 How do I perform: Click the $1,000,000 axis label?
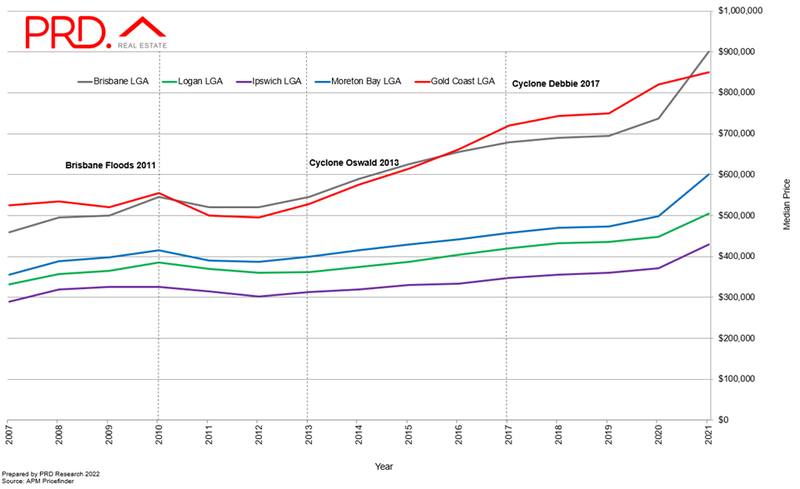coord(740,11)
